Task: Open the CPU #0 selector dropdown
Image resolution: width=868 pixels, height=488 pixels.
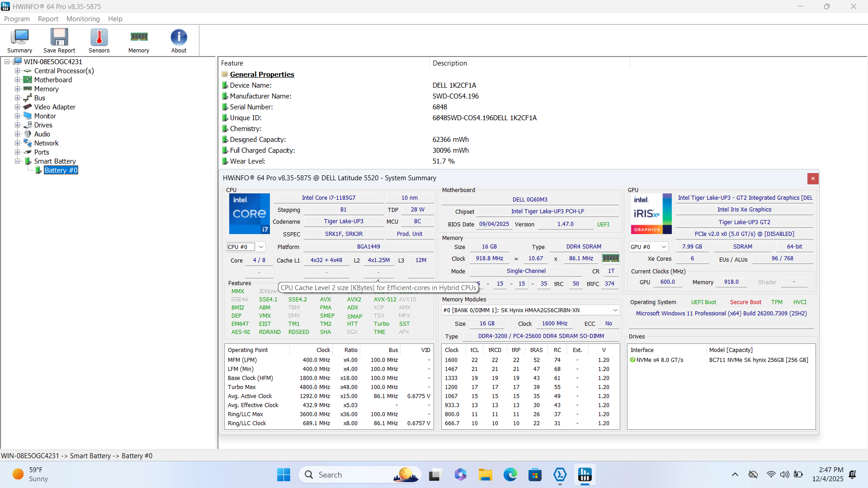Action: pyautogui.click(x=261, y=247)
